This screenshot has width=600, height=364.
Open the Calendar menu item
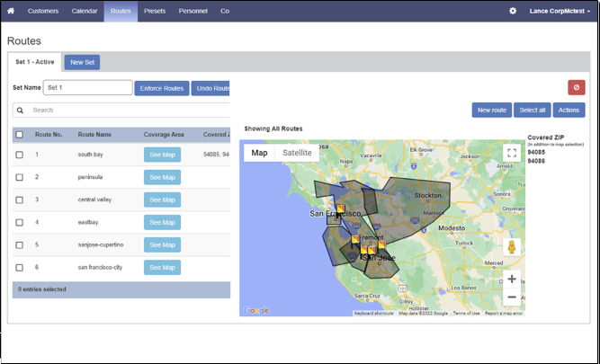pos(84,11)
